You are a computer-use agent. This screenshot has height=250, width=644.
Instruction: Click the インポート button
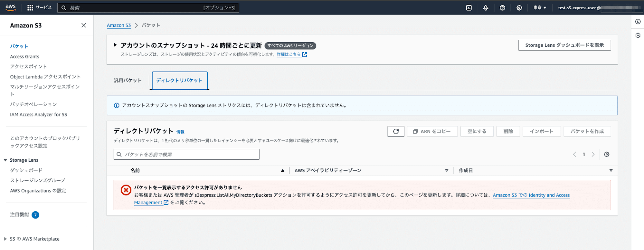(x=542, y=131)
